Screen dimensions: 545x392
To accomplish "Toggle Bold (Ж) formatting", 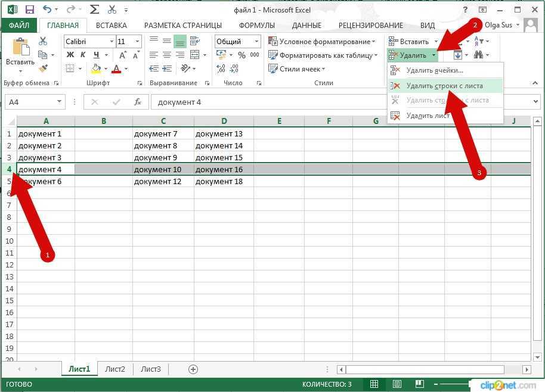I will 70,55.
